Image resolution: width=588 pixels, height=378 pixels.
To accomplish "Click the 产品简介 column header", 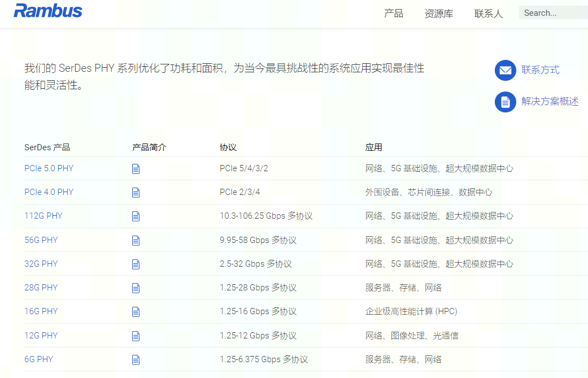I will (149, 147).
